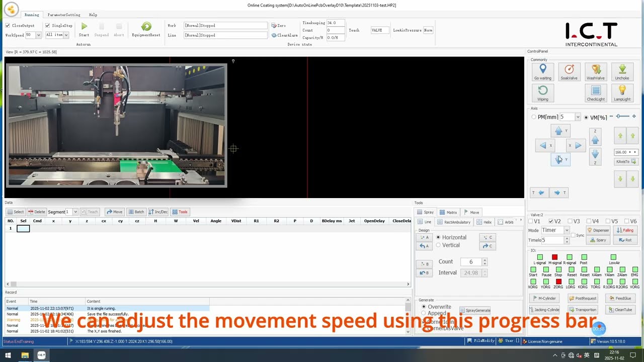Enable the V3 valve checkbox
644x362 pixels.
click(x=570, y=221)
